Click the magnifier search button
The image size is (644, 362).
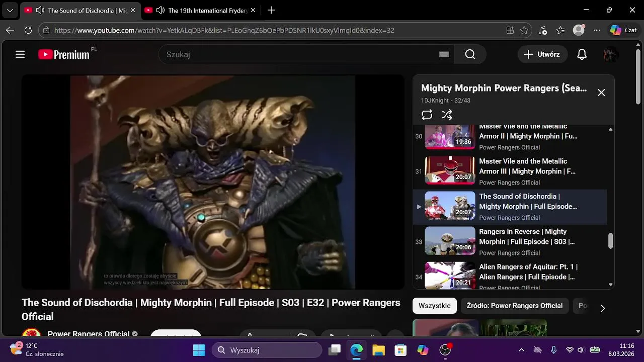[470, 54]
